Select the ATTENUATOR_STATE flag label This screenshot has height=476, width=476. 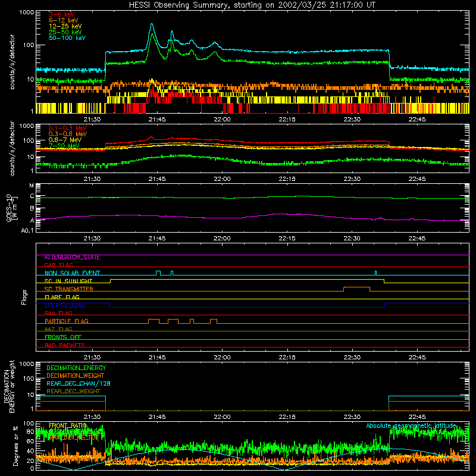coord(72,258)
